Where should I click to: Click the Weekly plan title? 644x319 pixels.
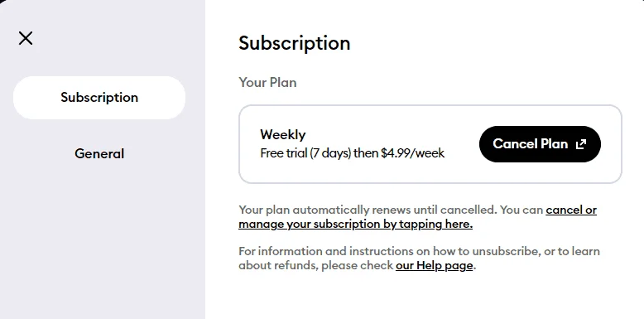click(x=283, y=135)
